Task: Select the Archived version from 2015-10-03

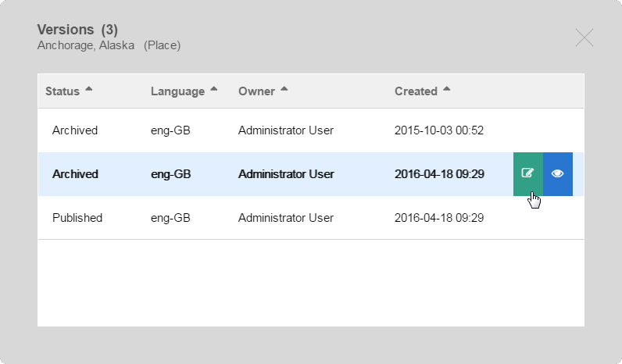Action: [311, 130]
